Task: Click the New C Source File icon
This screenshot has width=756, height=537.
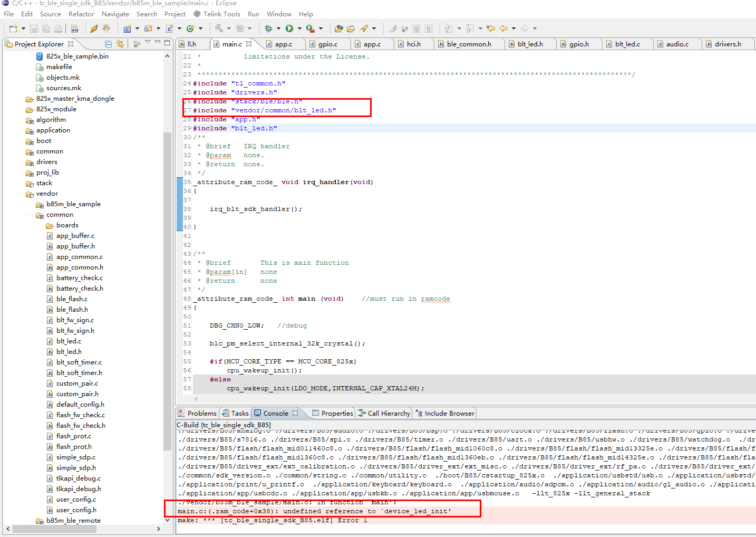Action: [x=169, y=28]
